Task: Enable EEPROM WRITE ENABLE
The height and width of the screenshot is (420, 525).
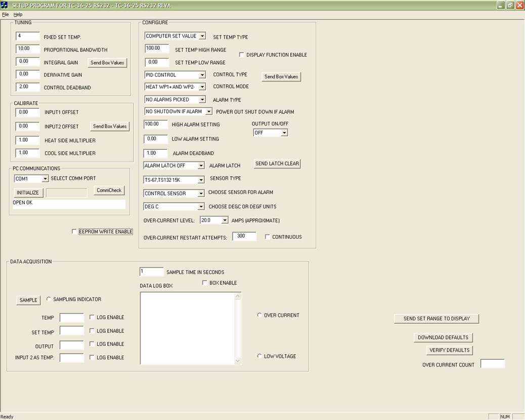Action: (x=74, y=231)
